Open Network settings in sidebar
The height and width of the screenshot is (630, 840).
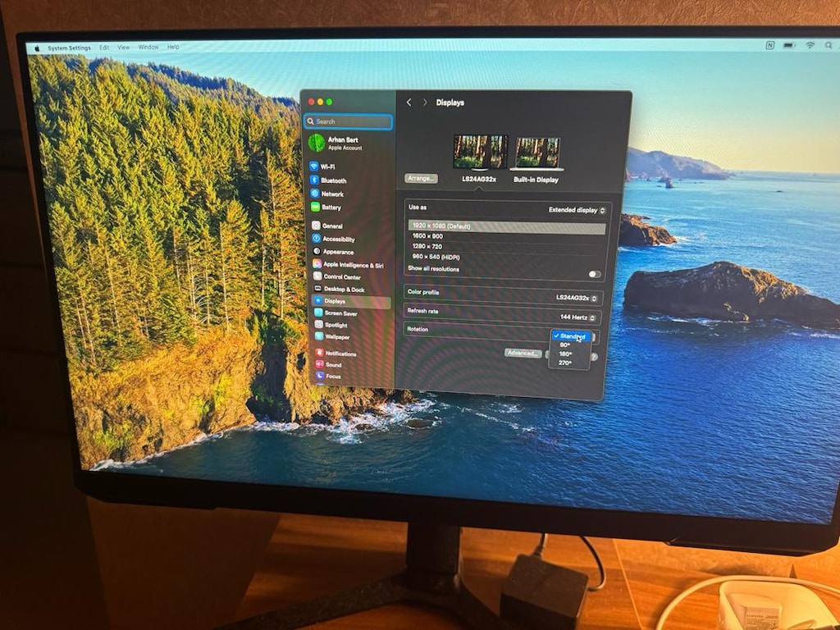click(x=327, y=194)
